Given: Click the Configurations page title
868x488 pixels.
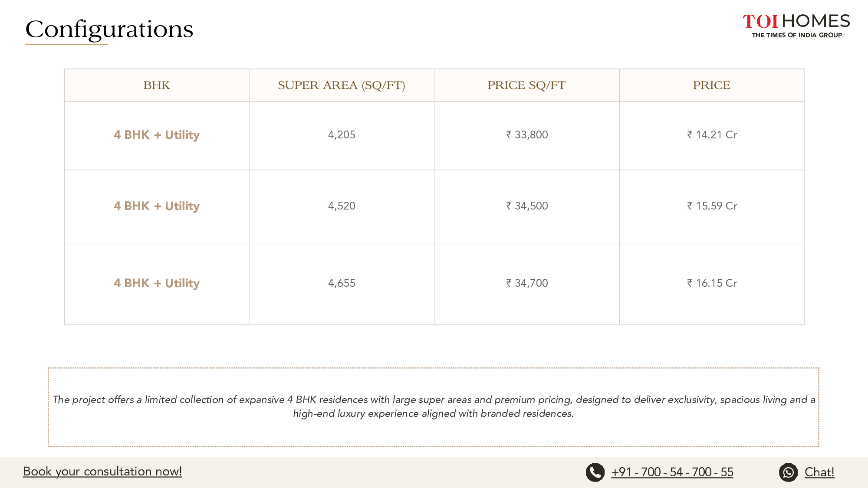Looking at the screenshot, I should (109, 29).
